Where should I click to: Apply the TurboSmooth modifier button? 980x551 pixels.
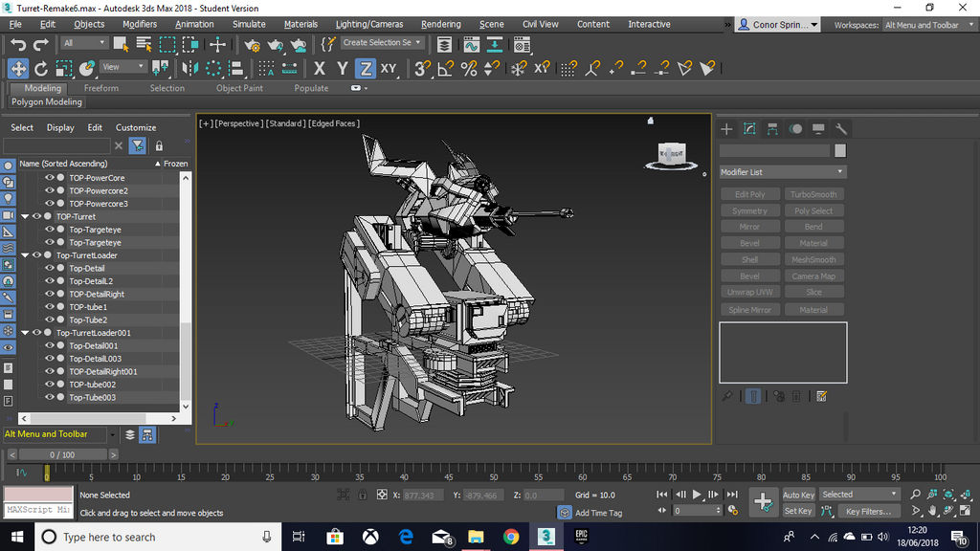click(x=813, y=193)
